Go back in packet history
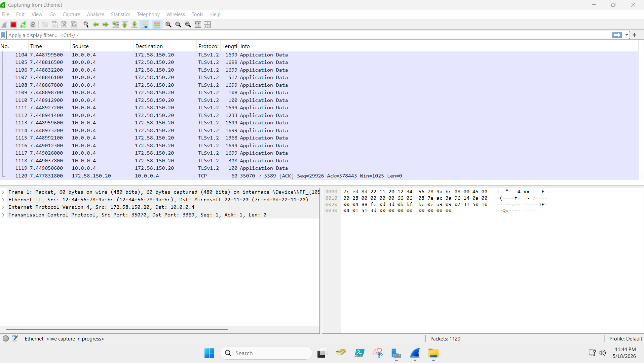The height and width of the screenshot is (363, 644). [x=96, y=25]
